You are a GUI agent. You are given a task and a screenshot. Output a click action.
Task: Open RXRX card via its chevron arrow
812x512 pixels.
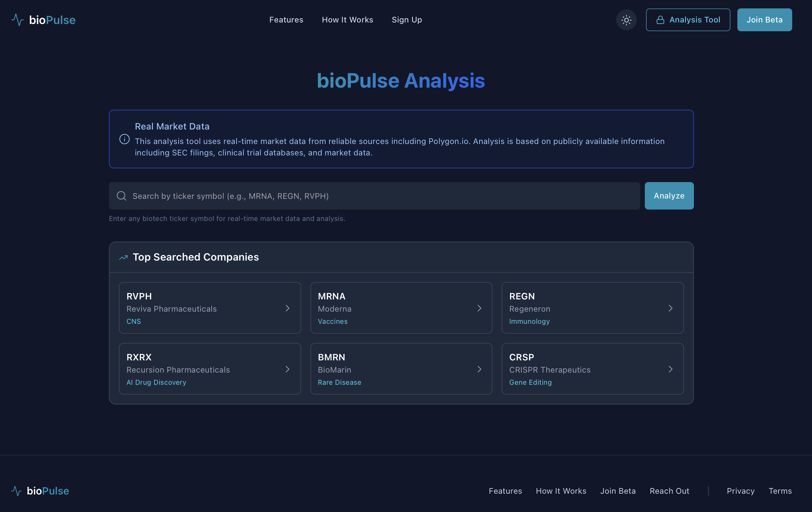click(x=288, y=369)
